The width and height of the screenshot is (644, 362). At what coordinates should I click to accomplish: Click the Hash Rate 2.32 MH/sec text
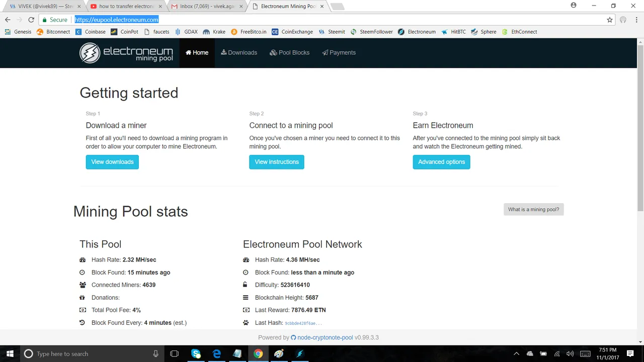(124, 260)
